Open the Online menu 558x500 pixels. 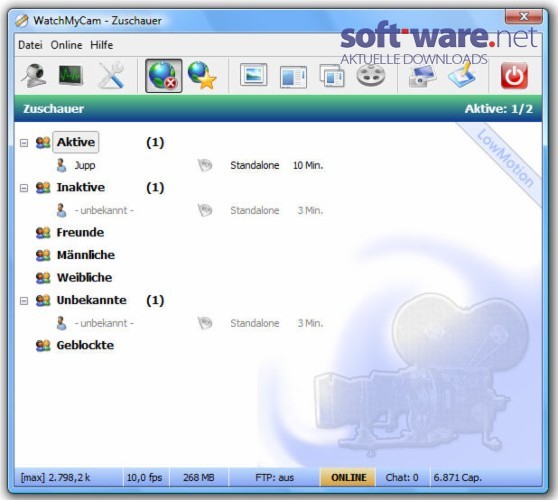click(66, 45)
